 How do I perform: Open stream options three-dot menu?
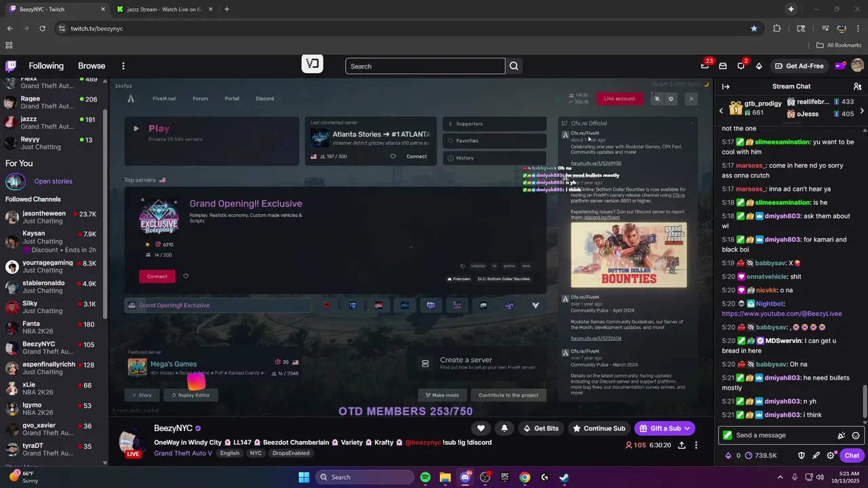tap(698, 445)
